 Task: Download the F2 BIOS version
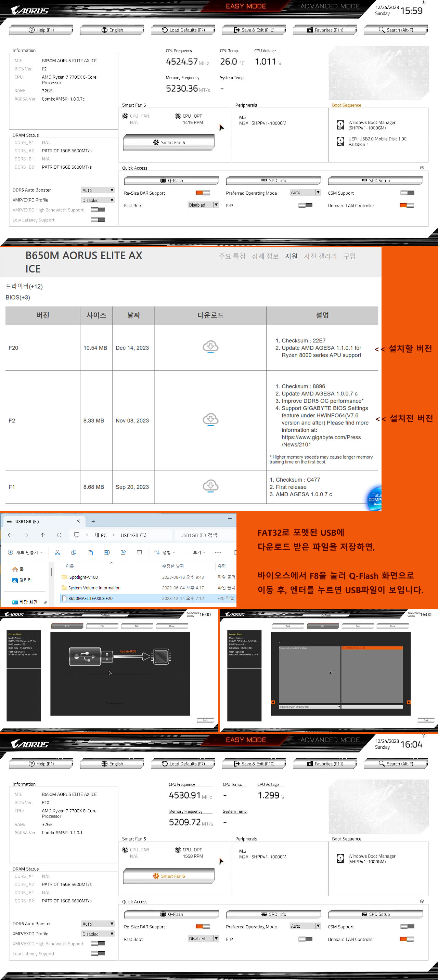(x=210, y=420)
